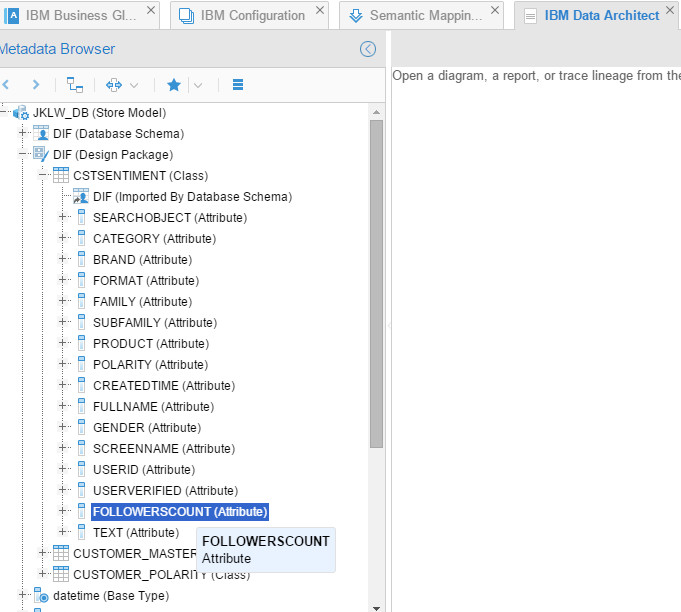
Task: Expand GENDER attribute node
Action: pyautogui.click(x=62, y=427)
